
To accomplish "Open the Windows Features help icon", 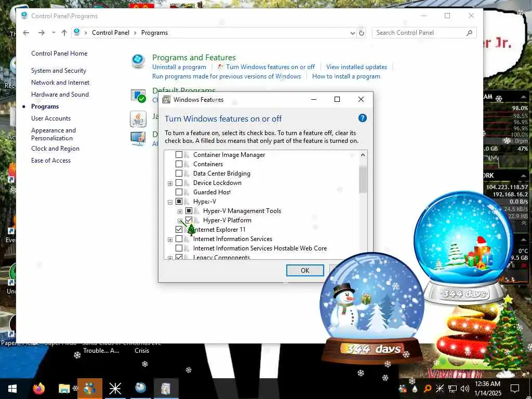I will [362, 118].
